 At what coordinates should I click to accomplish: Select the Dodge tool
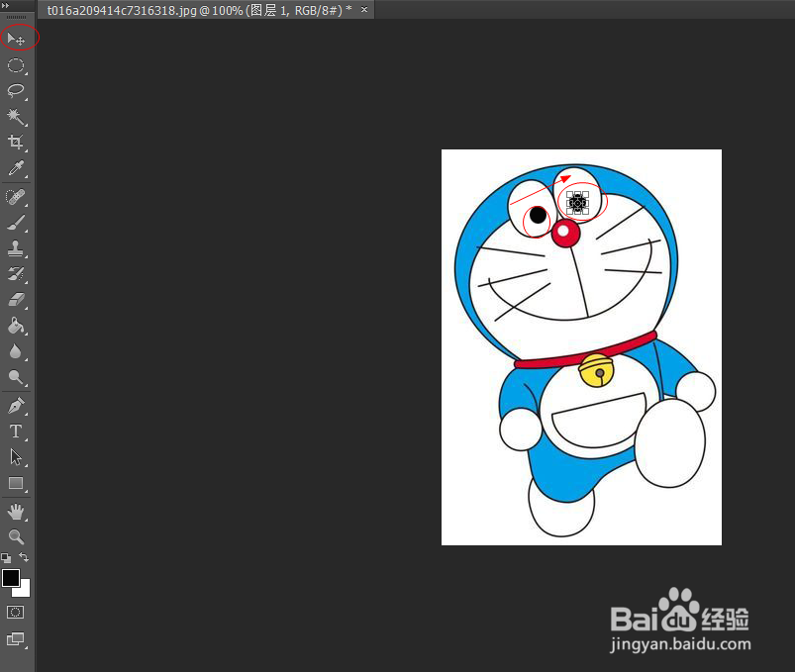[x=16, y=377]
